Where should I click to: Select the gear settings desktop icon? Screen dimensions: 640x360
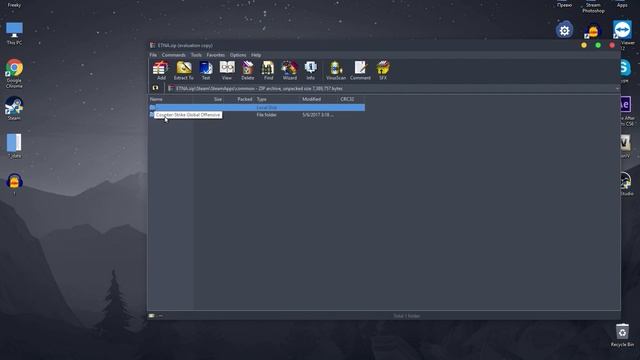[x=564, y=30]
